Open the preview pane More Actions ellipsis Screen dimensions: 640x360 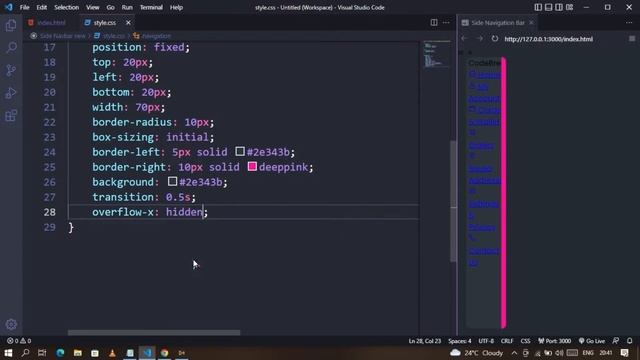tap(629, 22)
